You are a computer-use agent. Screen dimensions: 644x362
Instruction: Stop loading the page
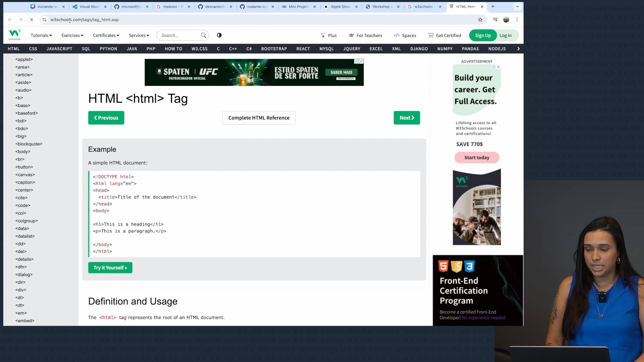(x=31, y=20)
